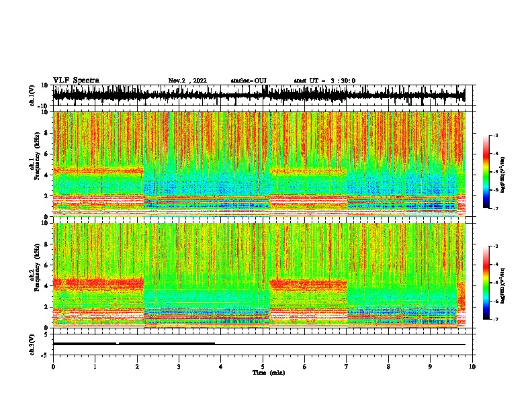Click the -7 label on ch.2 color bar
The height and width of the screenshot is (411, 532).
[496, 319]
